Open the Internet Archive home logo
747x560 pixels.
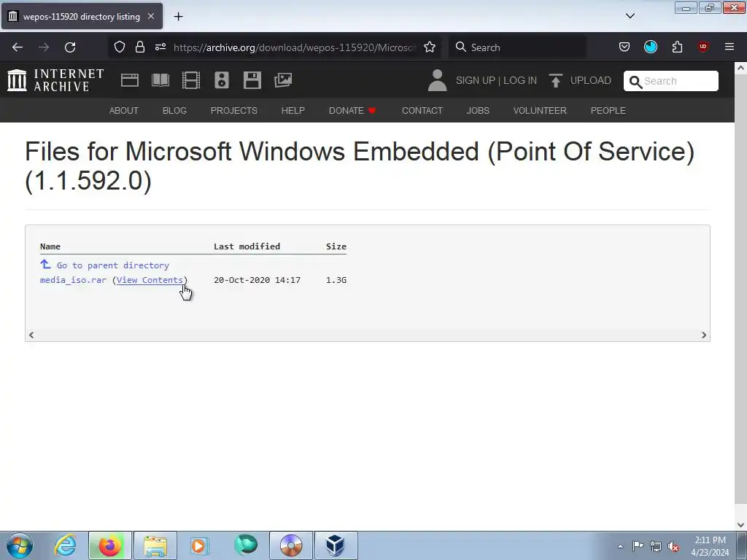pos(55,80)
